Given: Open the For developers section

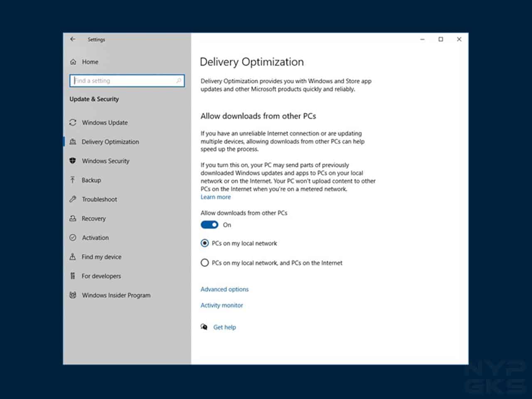Looking at the screenshot, I should (x=101, y=276).
